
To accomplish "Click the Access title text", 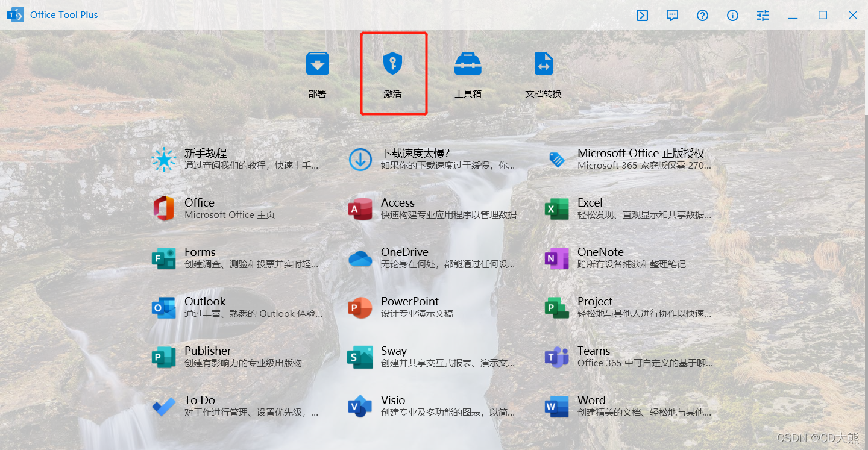I will coord(398,203).
